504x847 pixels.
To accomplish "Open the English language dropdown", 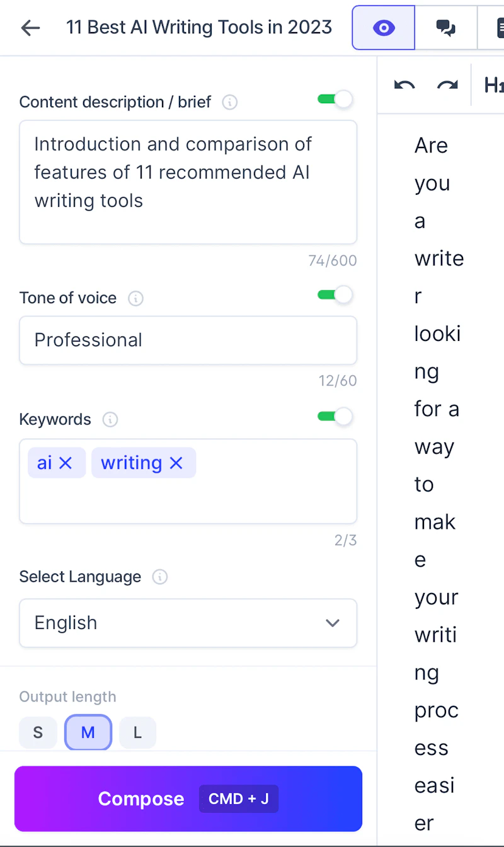I will pyautogui.click(x=188, y=623).
